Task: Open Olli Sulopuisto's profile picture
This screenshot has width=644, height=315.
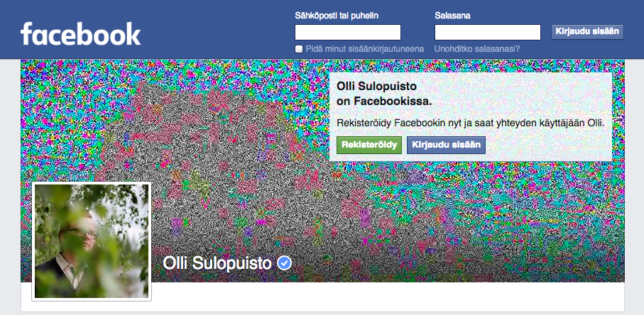Action: point(92,241)
